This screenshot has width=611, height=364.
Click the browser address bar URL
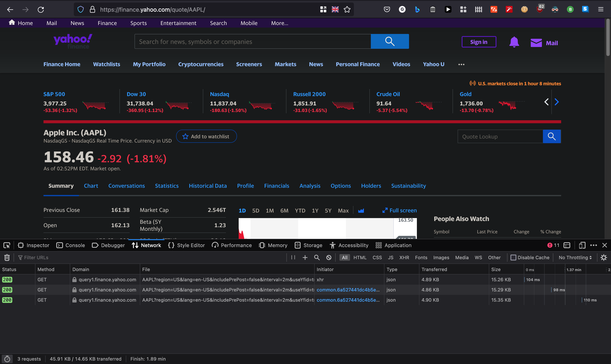tap(153, 10)
